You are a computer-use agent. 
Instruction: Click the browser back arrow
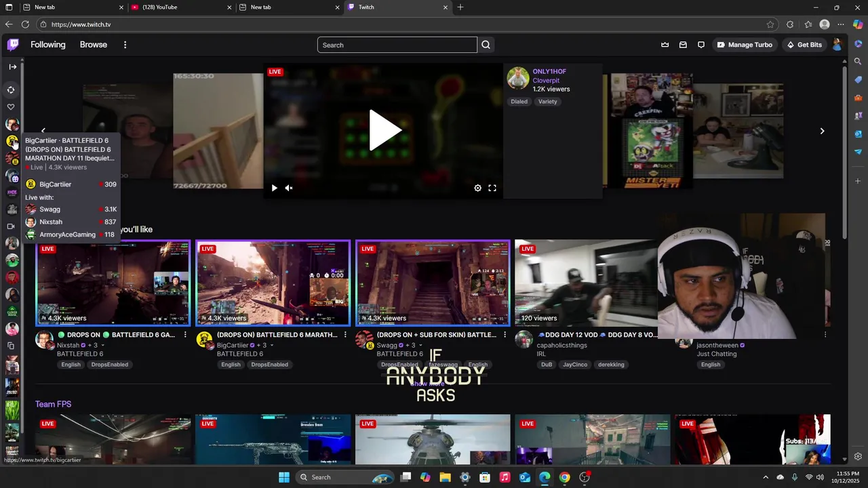pyautogui.click(x=9, y=24)
